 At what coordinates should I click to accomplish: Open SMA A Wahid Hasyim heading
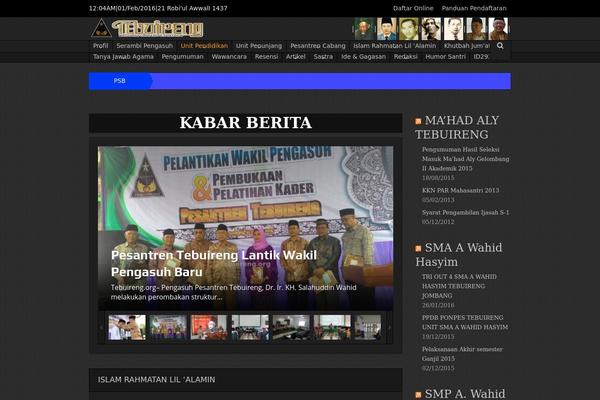[x=459, y=255]
